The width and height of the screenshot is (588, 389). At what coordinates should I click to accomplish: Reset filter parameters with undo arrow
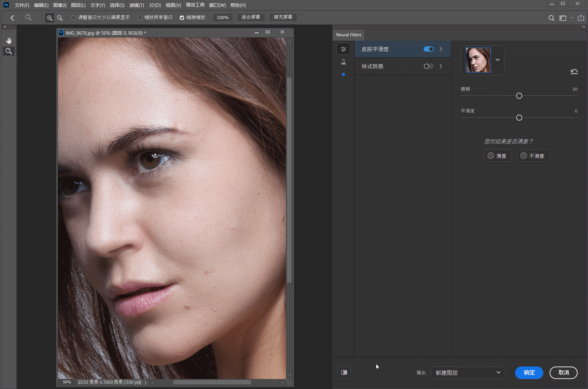[x=574, y=72]
